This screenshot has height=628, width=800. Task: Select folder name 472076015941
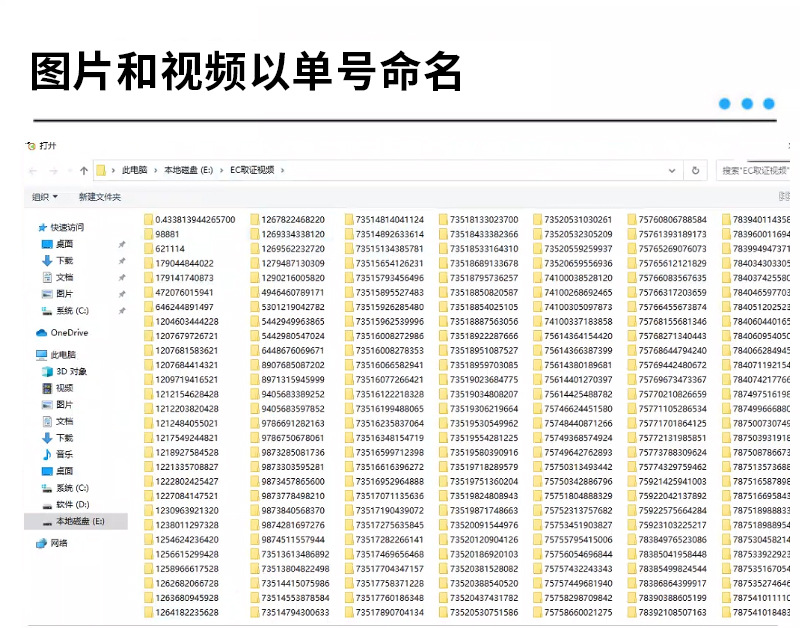coord(184,292)
